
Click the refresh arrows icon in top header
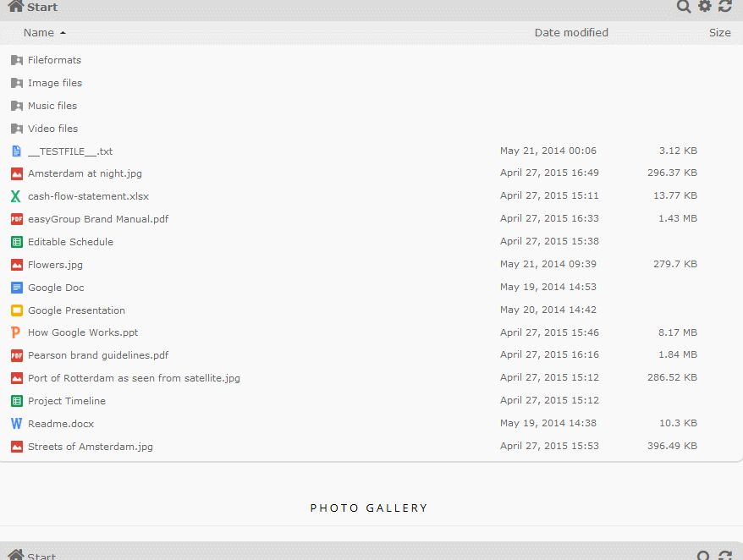[x=725, y=6]
